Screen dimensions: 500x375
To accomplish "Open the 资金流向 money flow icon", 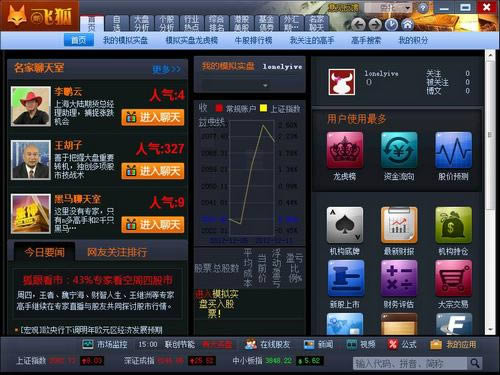I will [399, 150].
